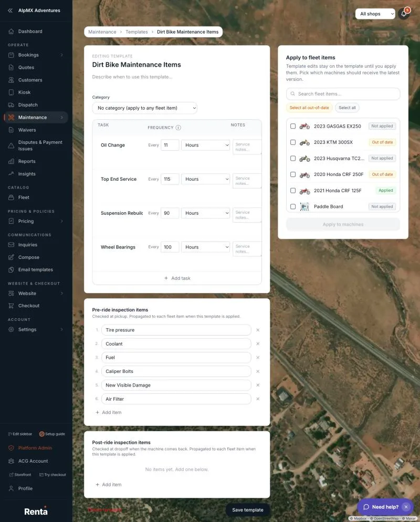Change Wheel Bearings unit dropdown
This screenshot has width=420, height=522.
click(205, 247)
